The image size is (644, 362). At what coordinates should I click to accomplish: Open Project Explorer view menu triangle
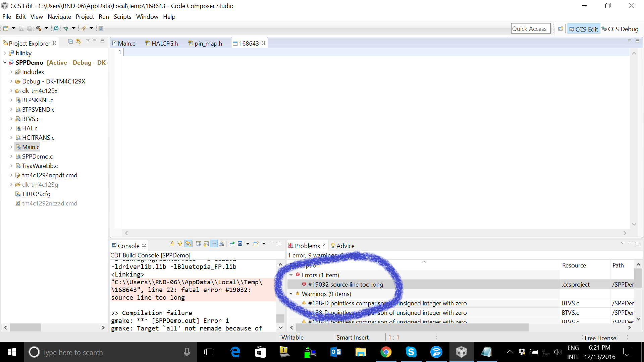point(88,41)
